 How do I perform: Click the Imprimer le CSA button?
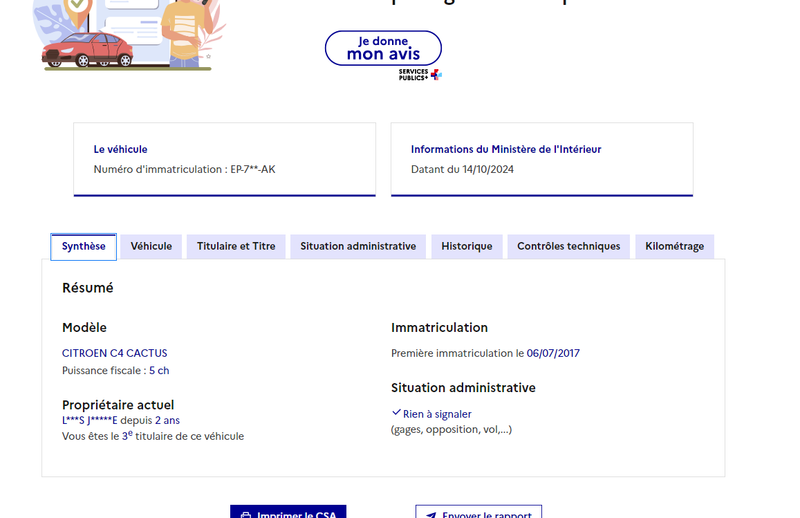[x=288, y=512]
